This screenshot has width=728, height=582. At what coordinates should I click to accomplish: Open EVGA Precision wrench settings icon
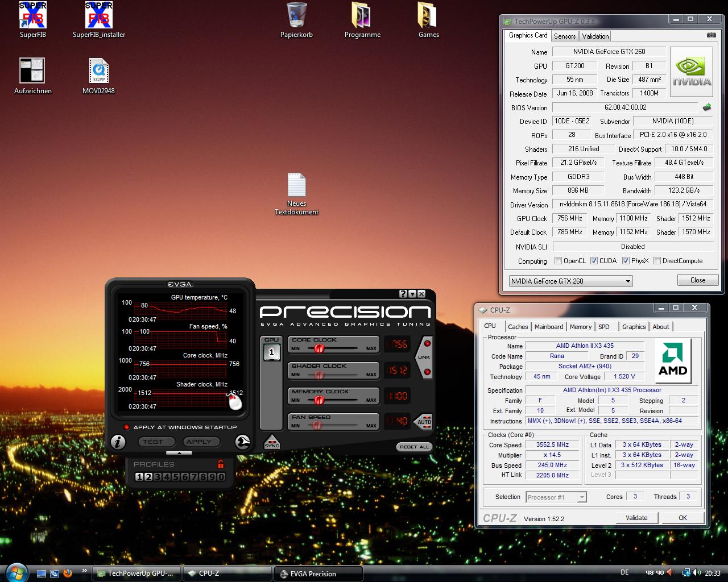click(243, 442)
